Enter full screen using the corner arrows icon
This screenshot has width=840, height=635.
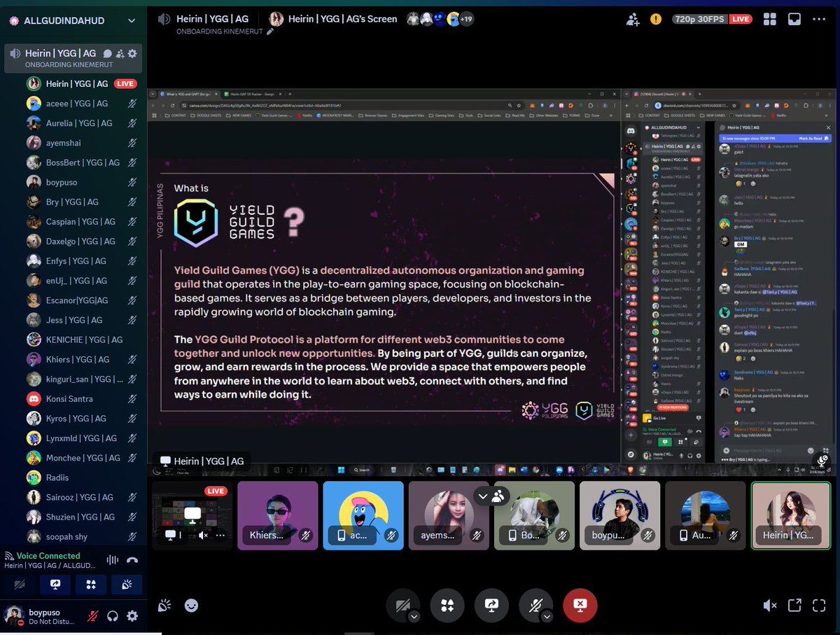[x=819, y=606]
